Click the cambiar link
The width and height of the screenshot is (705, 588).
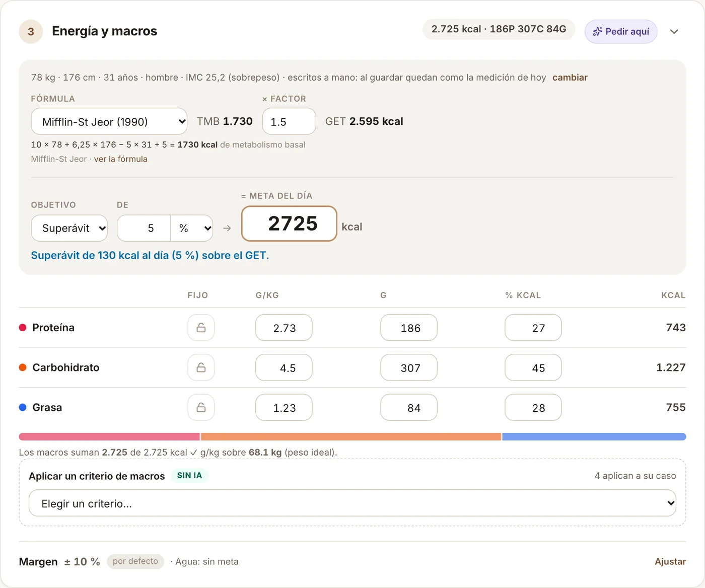tap(570, 78)
